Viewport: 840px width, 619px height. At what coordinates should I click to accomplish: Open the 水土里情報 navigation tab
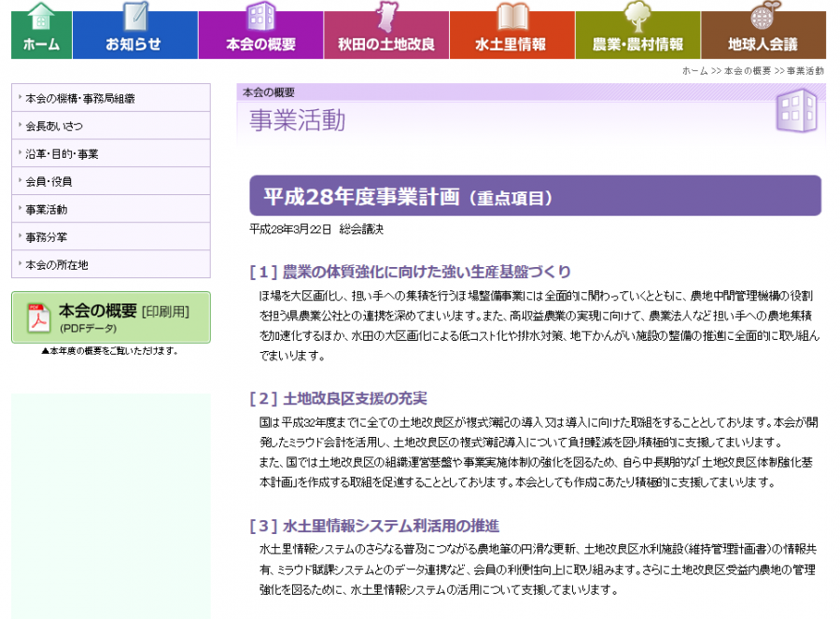click(511, 44)
